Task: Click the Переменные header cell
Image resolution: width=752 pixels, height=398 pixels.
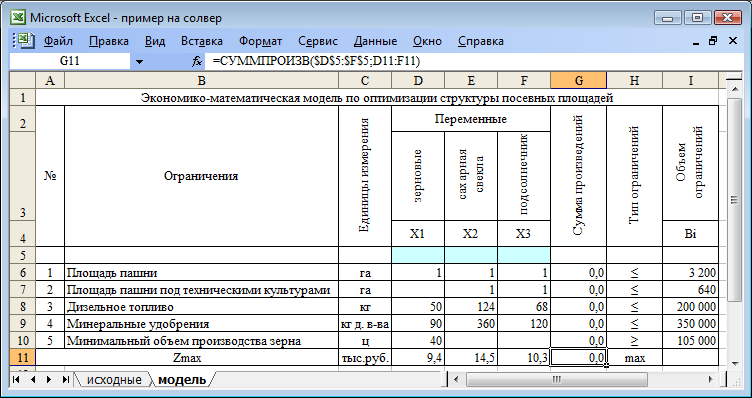Action: [471, 118]
